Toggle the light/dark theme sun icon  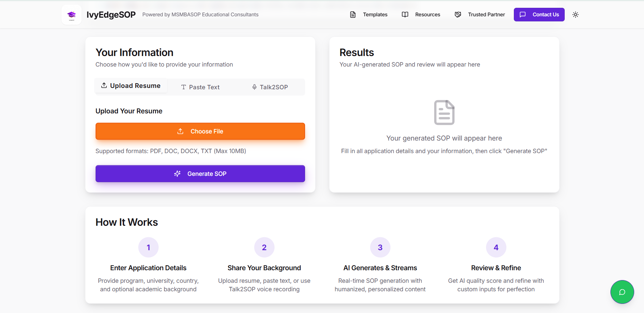tap(576, 15)
